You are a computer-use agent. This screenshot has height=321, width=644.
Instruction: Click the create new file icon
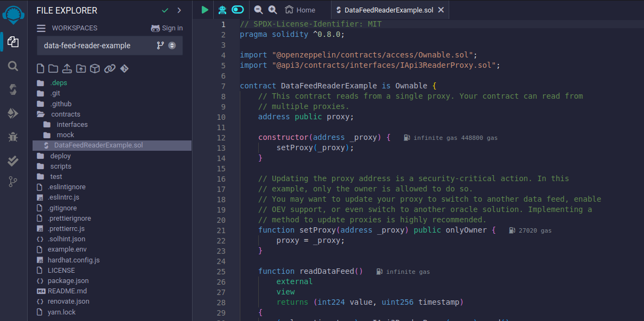coord(40,69)
